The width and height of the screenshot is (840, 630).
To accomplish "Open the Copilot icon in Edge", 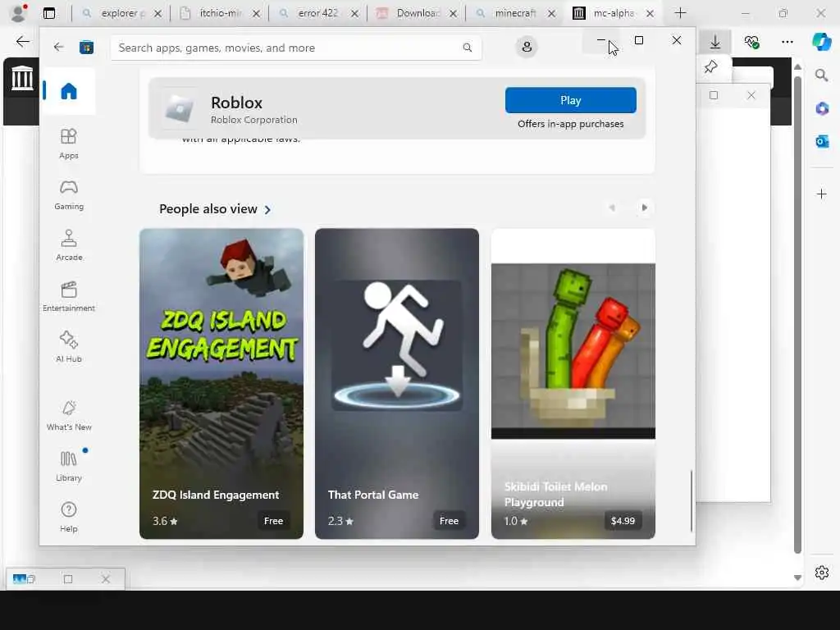I will (821, 42).
